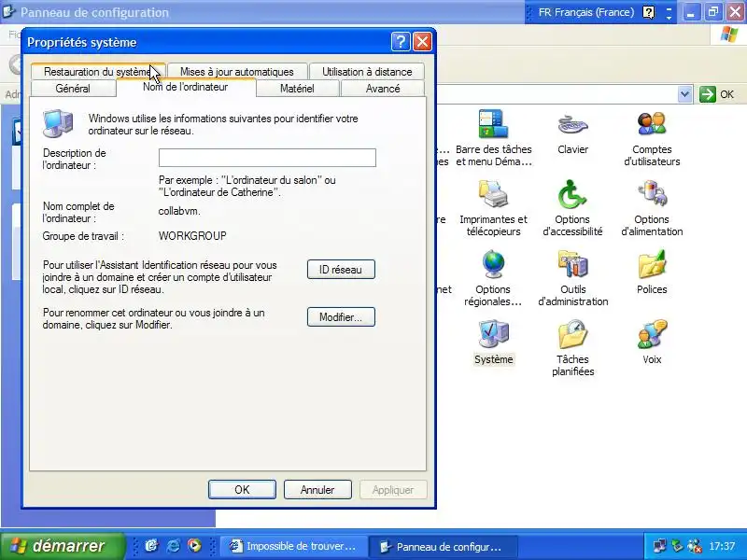Click the Internet Explorer quick launch icon
747x560 pixels.
tap(173, 546)
